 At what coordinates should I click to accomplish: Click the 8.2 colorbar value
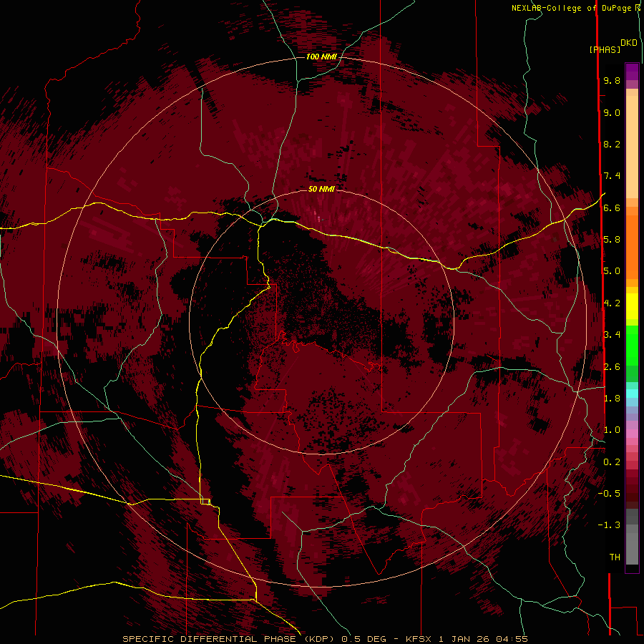612,144
